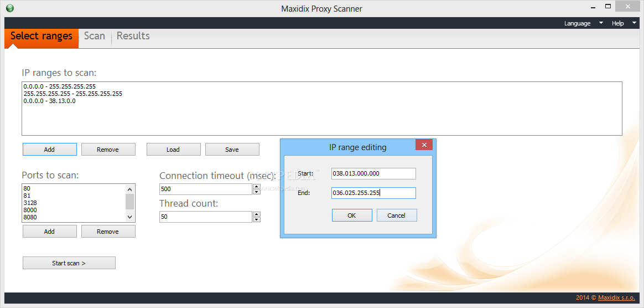Select the range 0.0.0.0 - 38.13.0.0

[x=49, y=101]
